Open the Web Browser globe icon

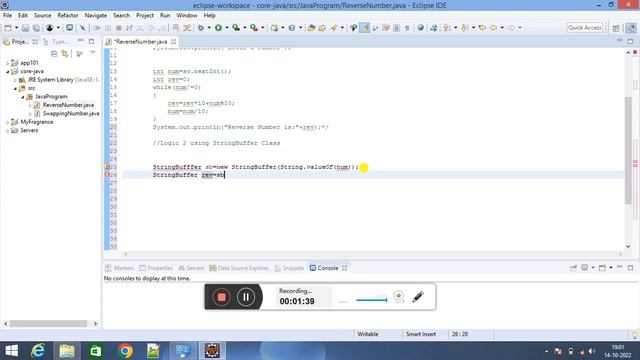420,28
